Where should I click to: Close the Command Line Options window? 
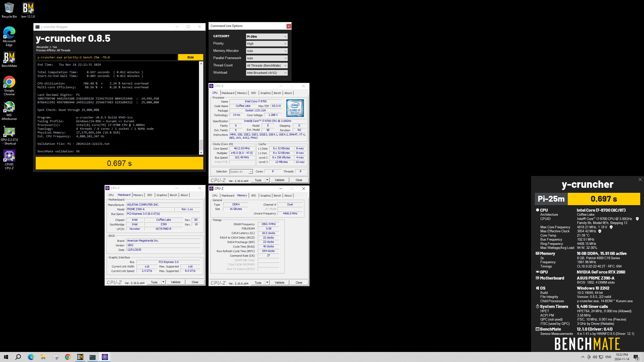(x=289, y=26)
